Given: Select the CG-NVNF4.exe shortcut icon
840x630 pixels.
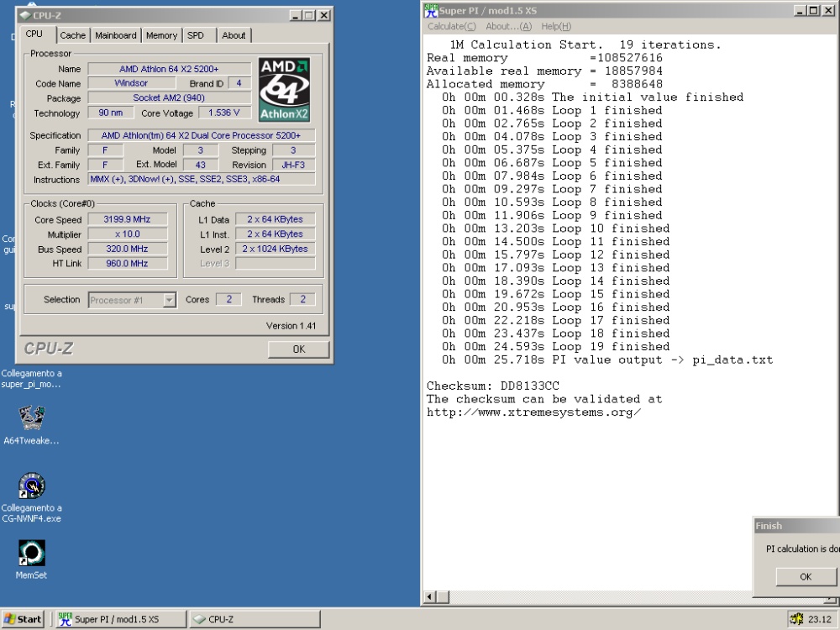Looking at the screenshot, I should [32, 486].
